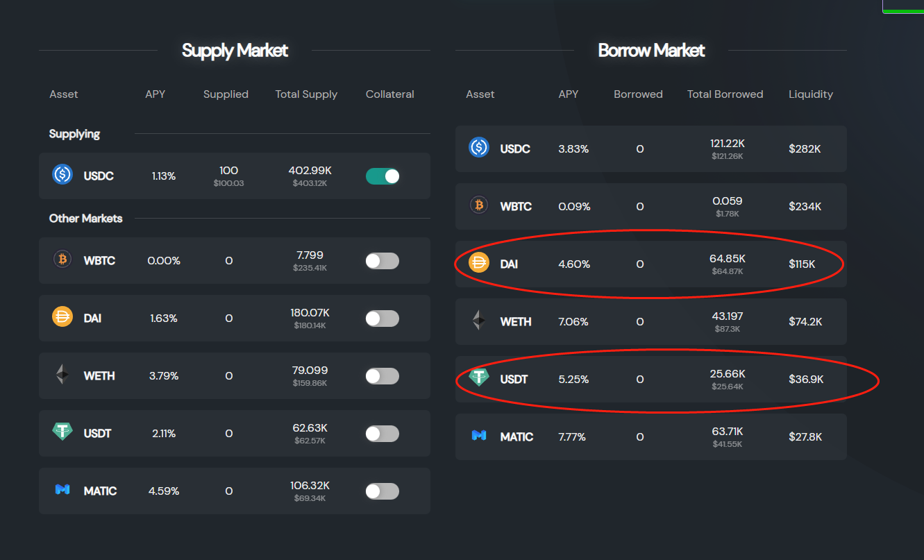Enable WBTC as collateral

tap(383, 261)
